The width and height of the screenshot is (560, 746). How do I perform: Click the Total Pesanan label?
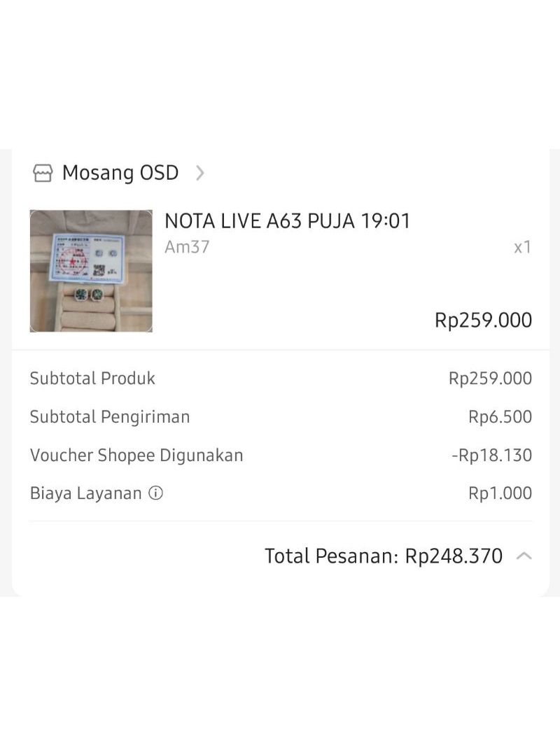coord(331,556)
